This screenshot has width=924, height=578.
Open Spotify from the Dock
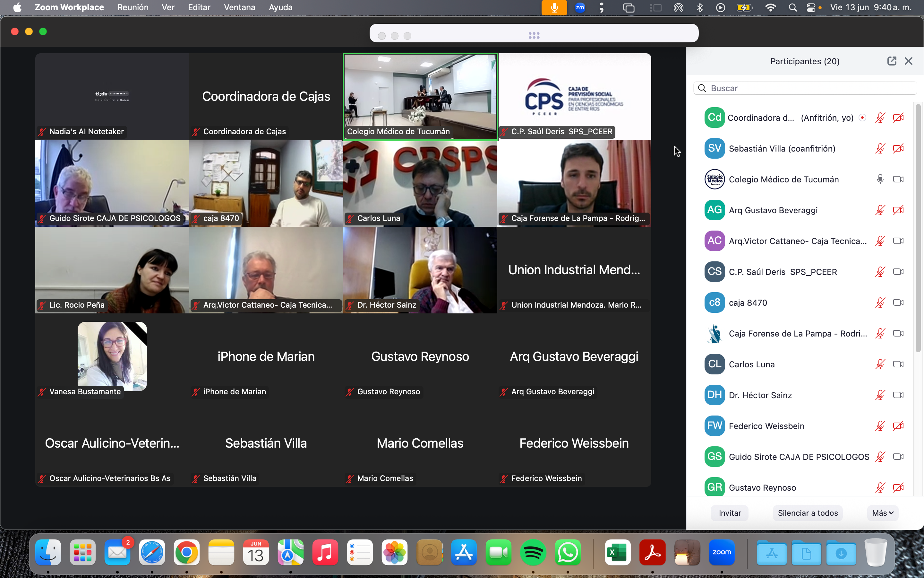[533, 552]
